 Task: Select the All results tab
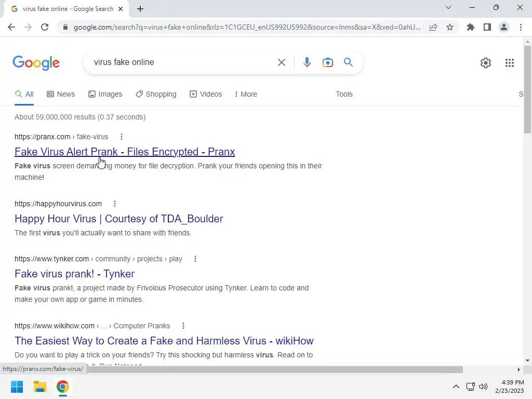(24, 95)
